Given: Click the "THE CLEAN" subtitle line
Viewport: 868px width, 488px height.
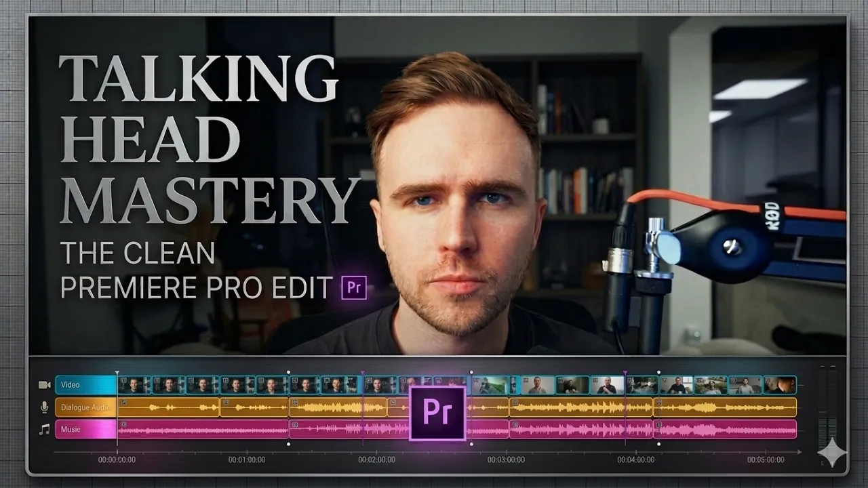Looking at the screenshot, I should coord(138,253).
